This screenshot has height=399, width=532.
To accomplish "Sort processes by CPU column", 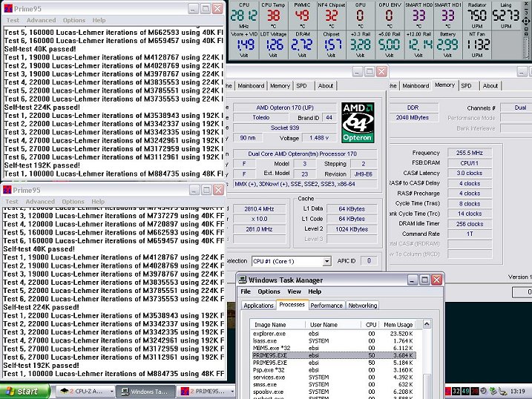I will (x=370, y=324).
